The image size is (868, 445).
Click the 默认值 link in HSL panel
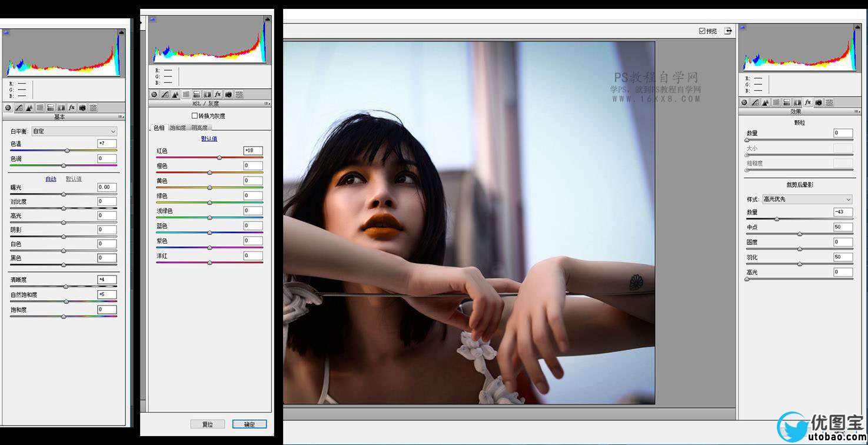pyautogui.click(x=209, y=139)
